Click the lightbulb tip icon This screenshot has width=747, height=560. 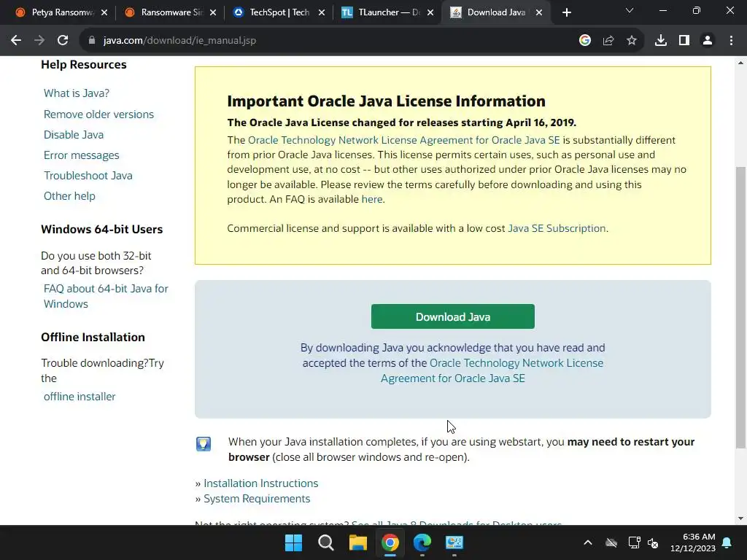204,444
